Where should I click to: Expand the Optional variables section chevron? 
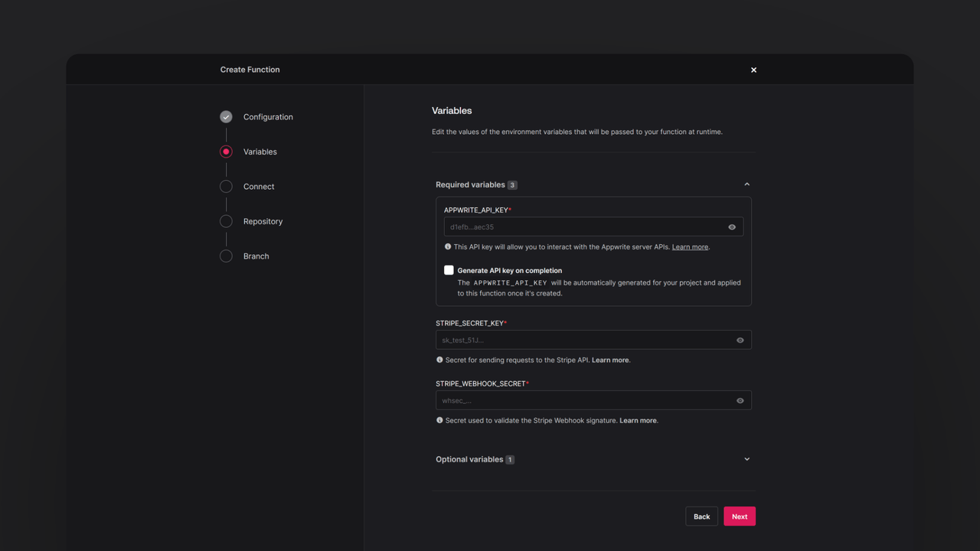[747, 459]
